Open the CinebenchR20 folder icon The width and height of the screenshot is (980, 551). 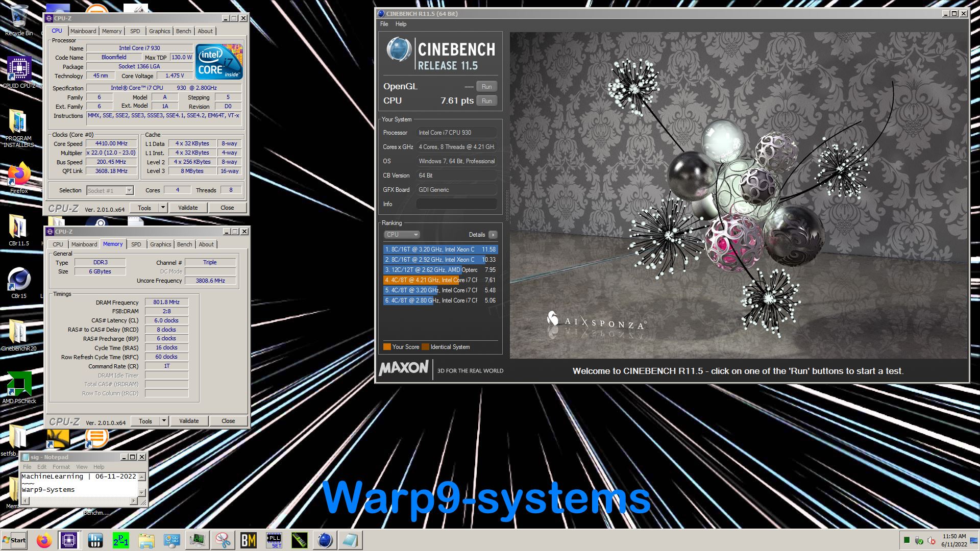click(x=19, y=335)
